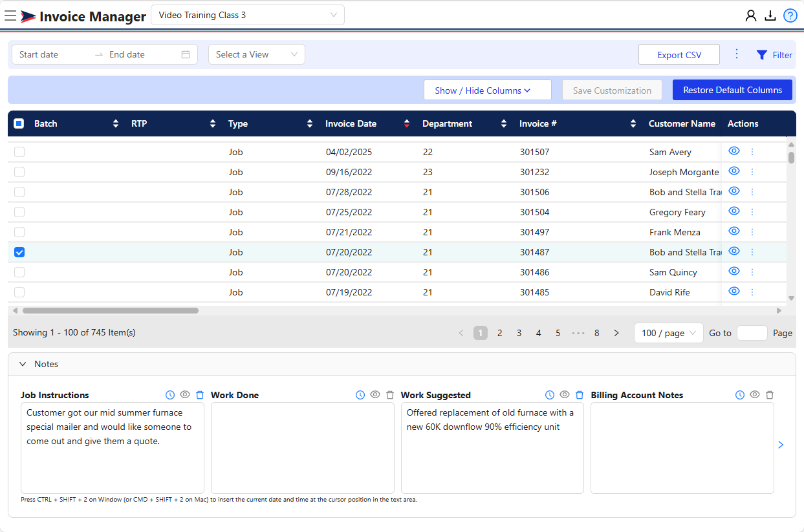This screenshot has width=804, height=532.
Task: Check the row for invoice 301507
Action: [19, 152]
